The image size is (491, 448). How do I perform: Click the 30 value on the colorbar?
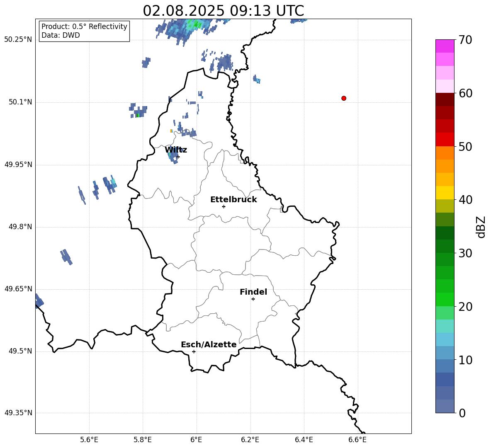(465, 253)
